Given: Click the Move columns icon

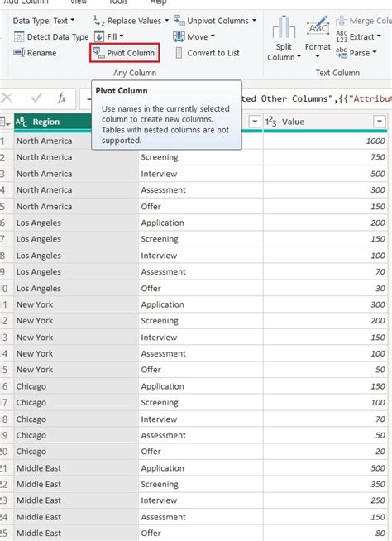Looking at the screenshot, I should point(179,36).
